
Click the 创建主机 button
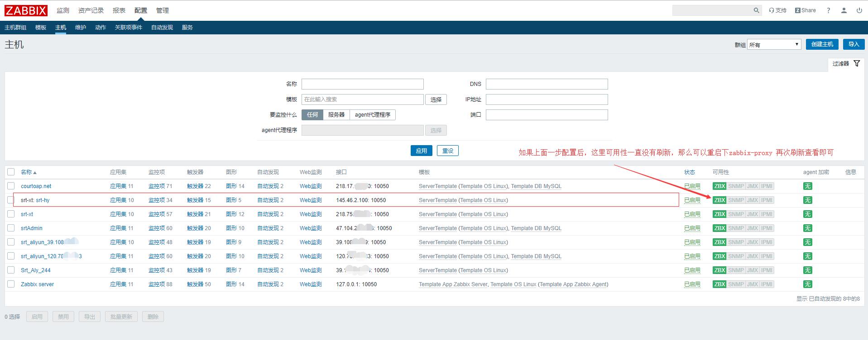click(822, 44)
